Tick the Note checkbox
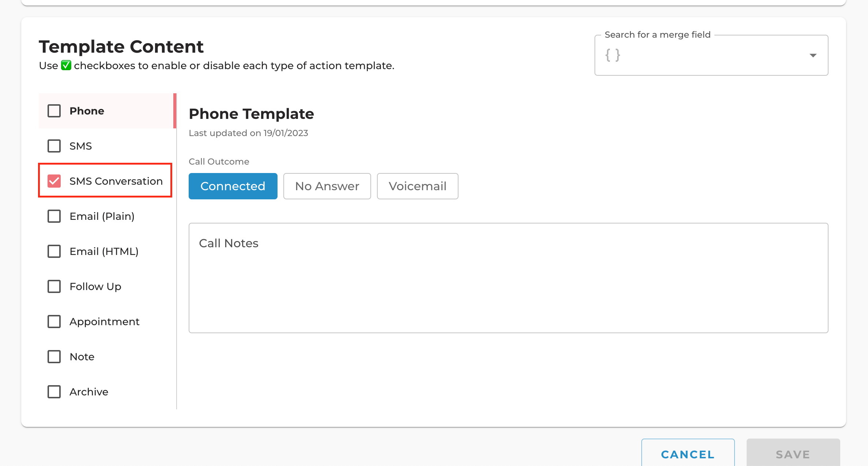This screenshot has width=868, height=466. [x=54, y=357]
